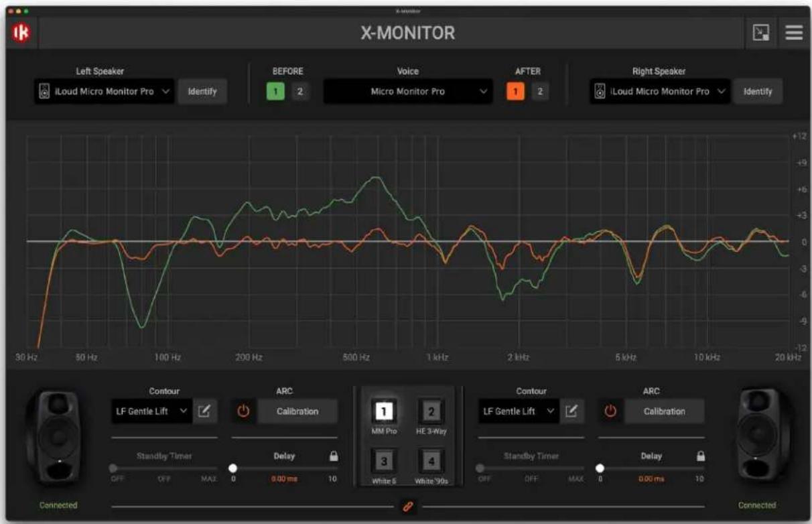Screen dimensions: 812x524
Task: Open the Right Speaker model dropdown
Action: click(x=660, y=92)
